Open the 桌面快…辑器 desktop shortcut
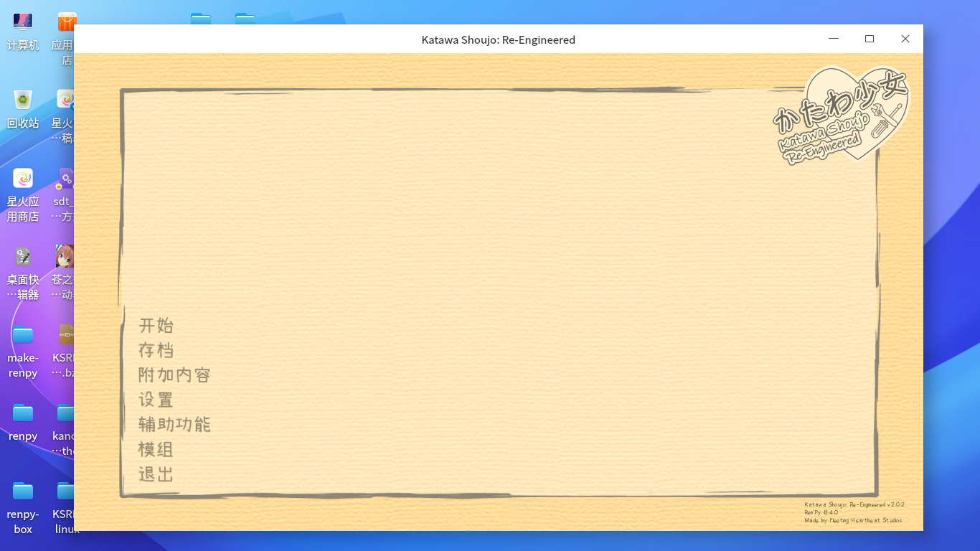The height and width of the screenshot is (551, 980). [23, 273]
